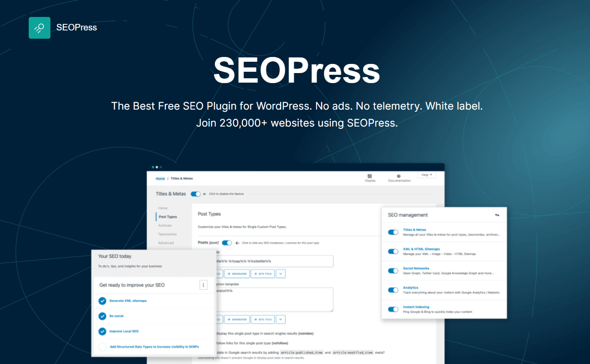Open Add Structured Data Types link
The width and height of the screenshot is (590, 364).
(154, 347)
